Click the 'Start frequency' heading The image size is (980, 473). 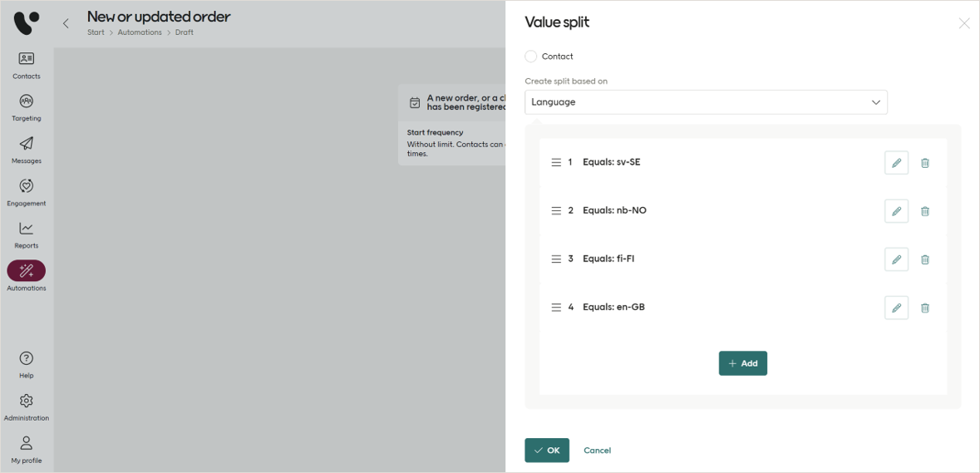pyautogui.click(x=435, y=132)
